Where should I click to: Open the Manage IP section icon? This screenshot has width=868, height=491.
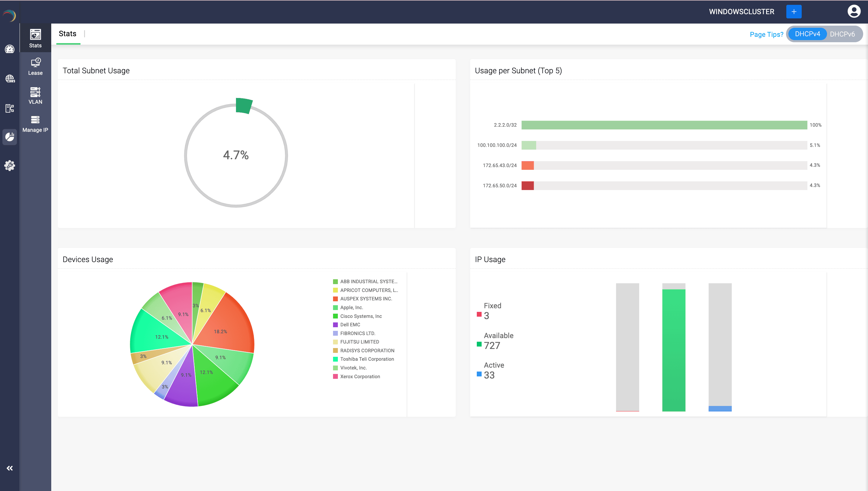(35, 124)
